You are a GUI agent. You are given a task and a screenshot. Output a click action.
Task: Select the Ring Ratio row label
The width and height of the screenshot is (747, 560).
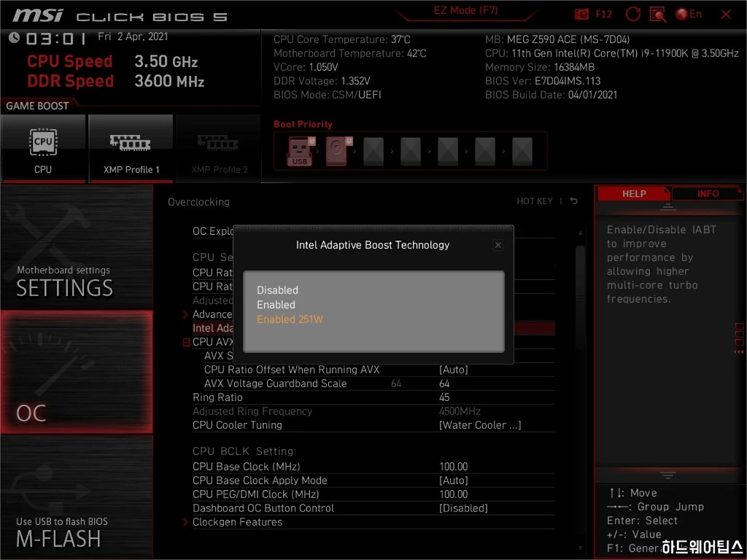[217, 397]
